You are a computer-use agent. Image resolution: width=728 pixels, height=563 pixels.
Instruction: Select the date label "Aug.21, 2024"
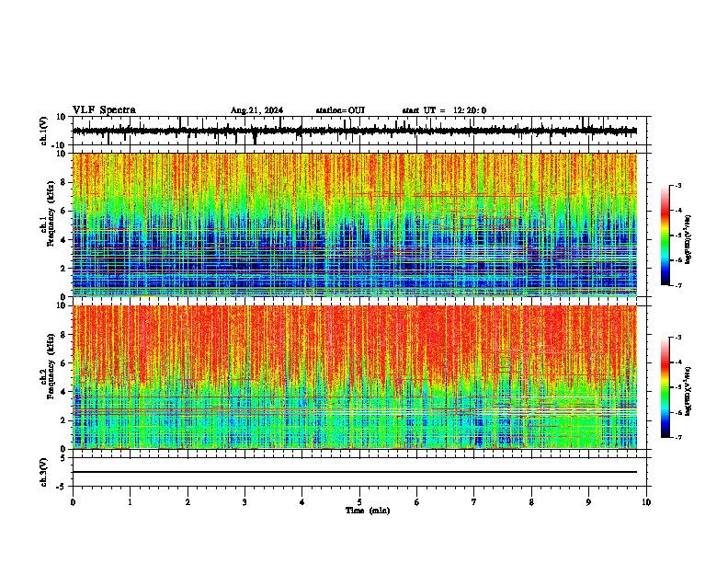pyautogui.click(x=256, y=110)
